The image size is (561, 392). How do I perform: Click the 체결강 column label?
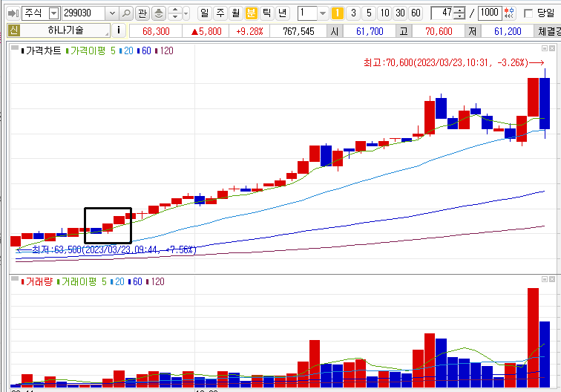pyautogui.click(x=548, y=31)
